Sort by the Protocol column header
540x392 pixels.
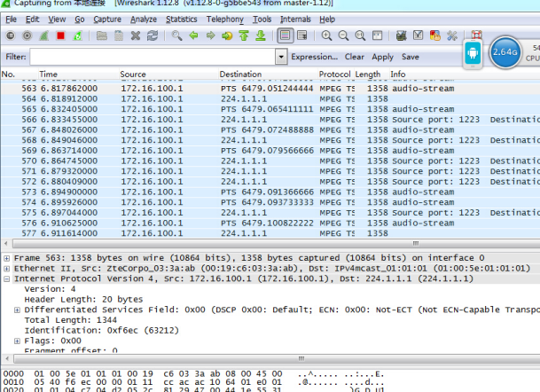pos(334,74)
